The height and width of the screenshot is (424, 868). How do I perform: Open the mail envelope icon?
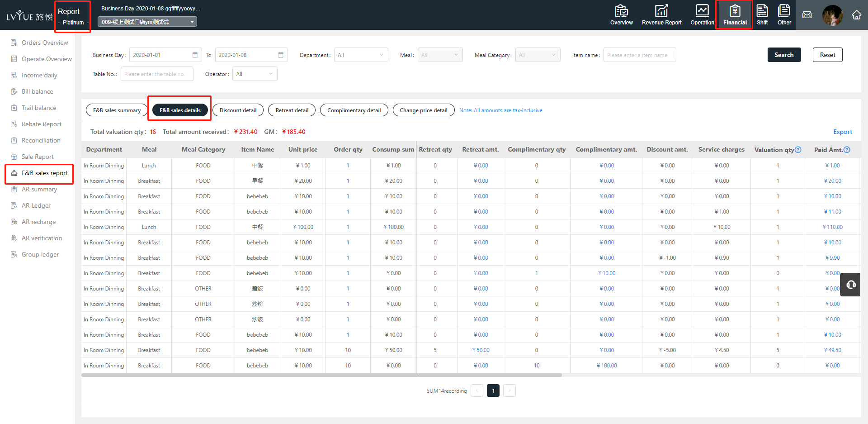click(x=807, y=15)
